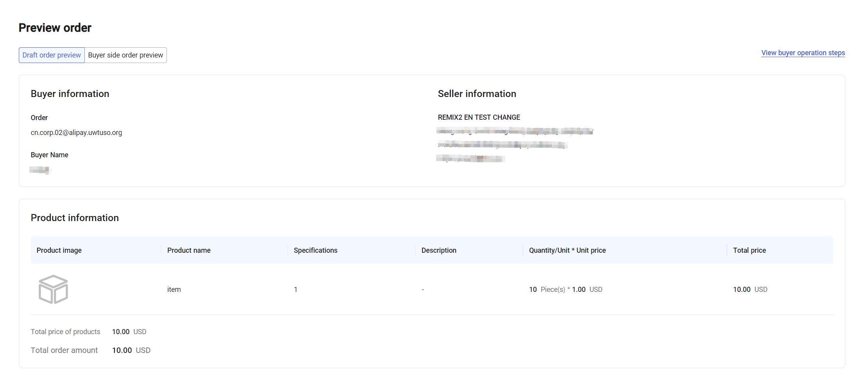Click the Total price of products value 10.00 USD
The image size is (868, 376).
pos(129,331)
